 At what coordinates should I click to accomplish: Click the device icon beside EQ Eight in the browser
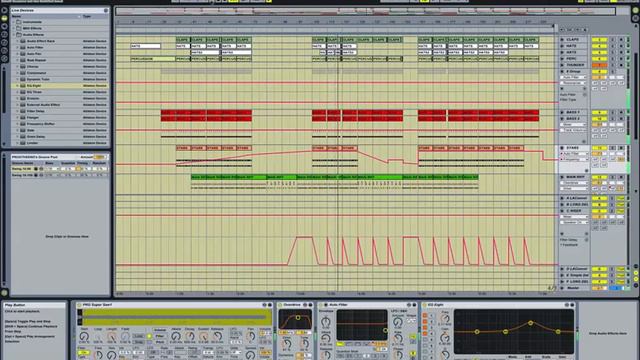point(23,86)
